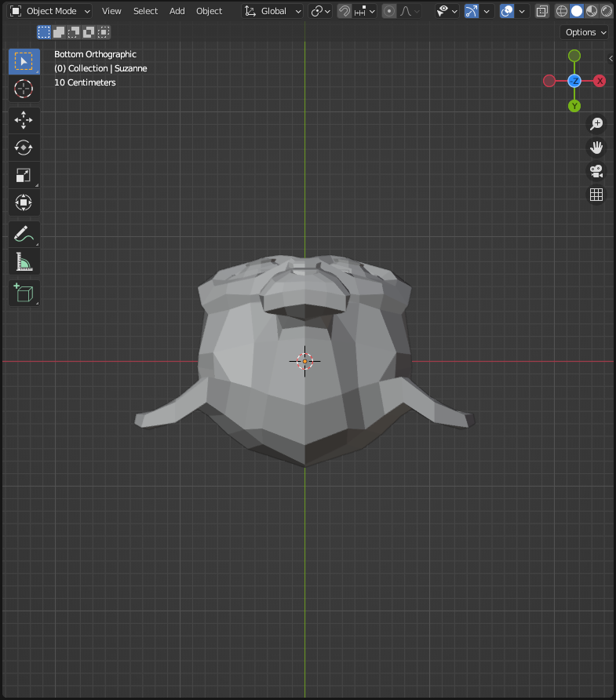Switch to rendered shading
Viewport: 616px width, 700px height.
(606, 11)
